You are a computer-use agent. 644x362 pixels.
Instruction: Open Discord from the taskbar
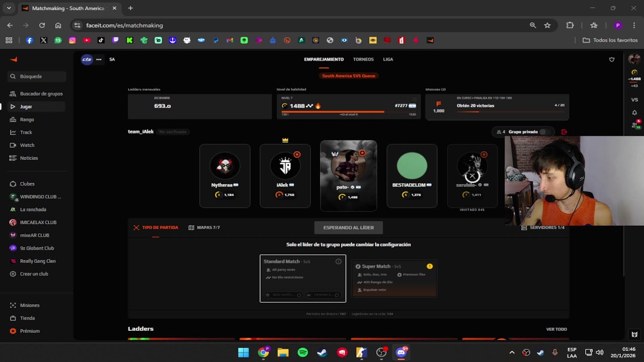click(x=401, y=352)
